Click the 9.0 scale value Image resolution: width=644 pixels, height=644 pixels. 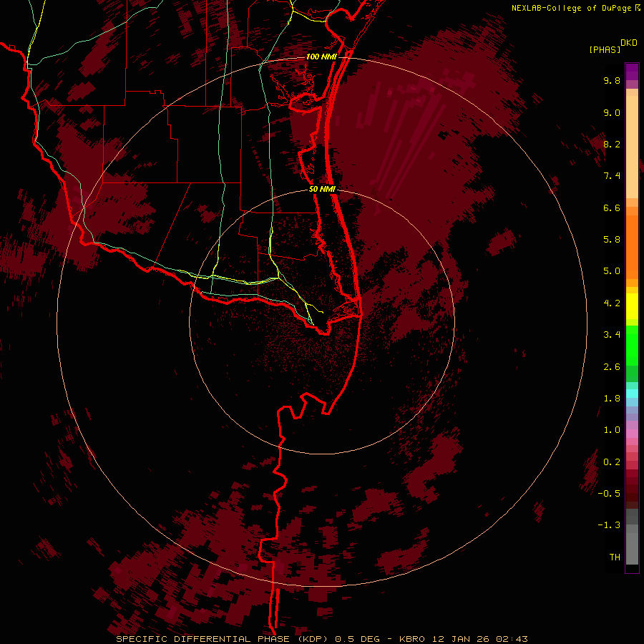pyautogui.click(x=612, y=112)
